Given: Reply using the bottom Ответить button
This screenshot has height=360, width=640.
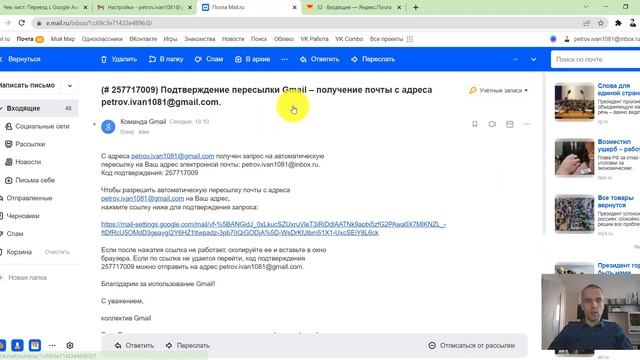Looking at the screenshot, I should click(x=134, y=345).
